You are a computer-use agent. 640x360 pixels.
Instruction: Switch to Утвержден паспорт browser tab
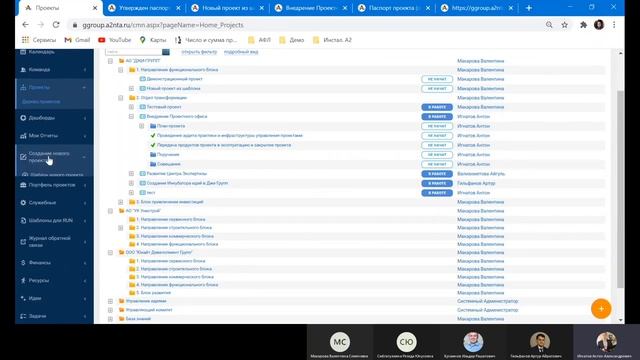click(x=145, y=8)
